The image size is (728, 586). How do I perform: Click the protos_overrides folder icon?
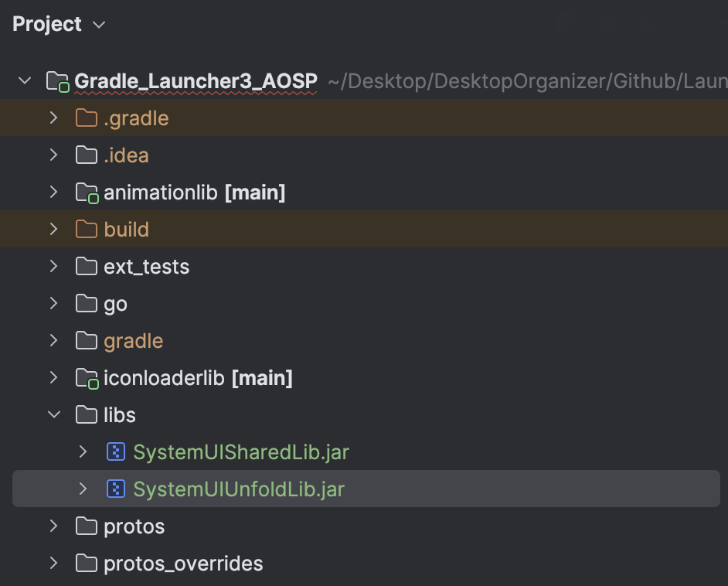pyautogui.click(x=87, y=564)
